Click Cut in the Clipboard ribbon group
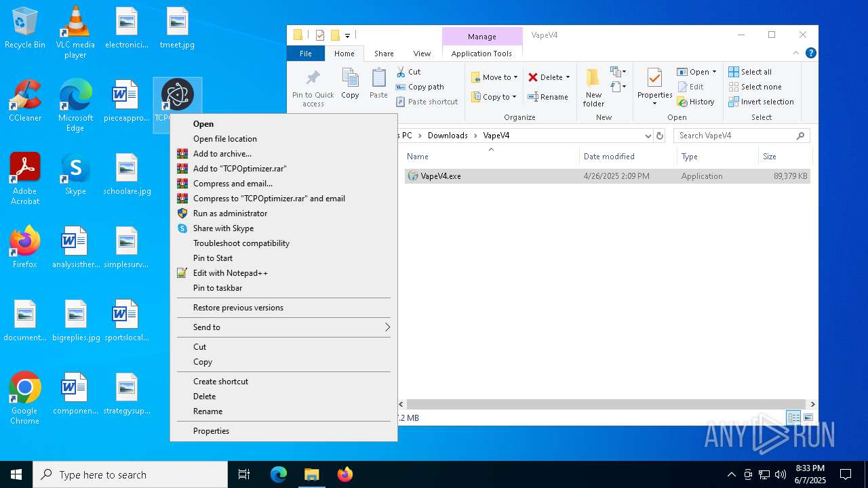The image size is (868, 488). point(408,71)
